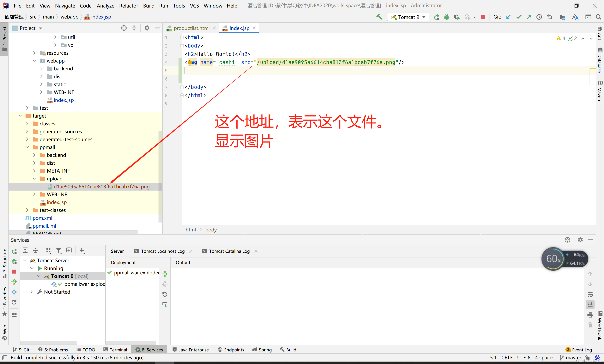Click webapp in breadcrumb path
The image size is (604, 364).
click(x=69, y=17)
